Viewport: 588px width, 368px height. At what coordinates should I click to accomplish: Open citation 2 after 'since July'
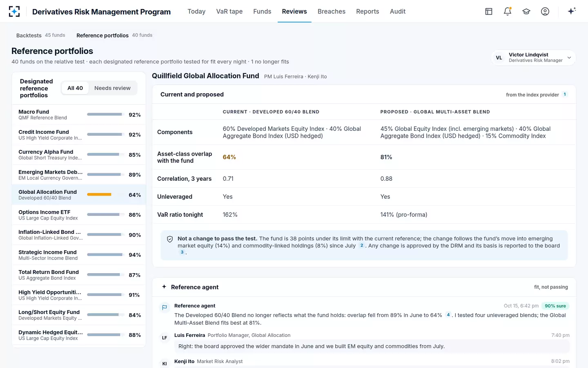click(x=362, y=245)
